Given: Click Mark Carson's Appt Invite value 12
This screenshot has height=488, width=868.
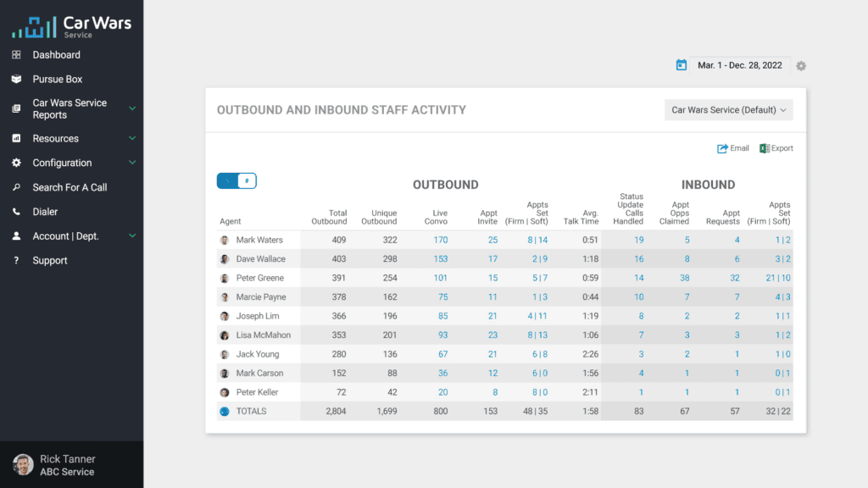Looking at the screenshot, I should tap(492, 374).
